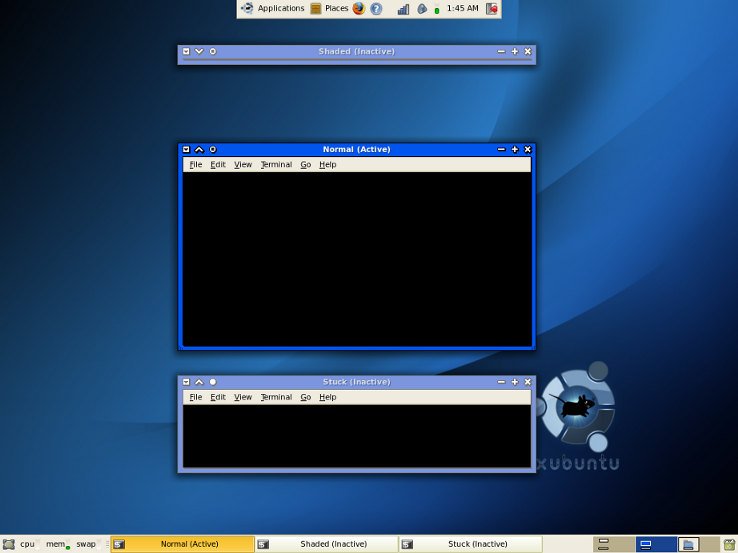Open Go menu in Normal (Active) terminal
The height and width of the screenshot is (553, 738).
(x=306, y=164)
